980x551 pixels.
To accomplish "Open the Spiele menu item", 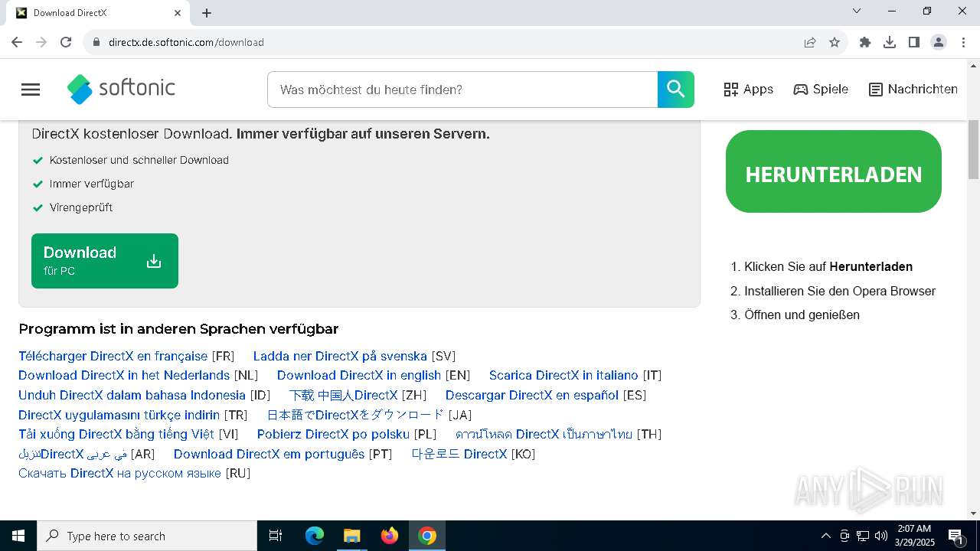I will [x=821, y=90].
